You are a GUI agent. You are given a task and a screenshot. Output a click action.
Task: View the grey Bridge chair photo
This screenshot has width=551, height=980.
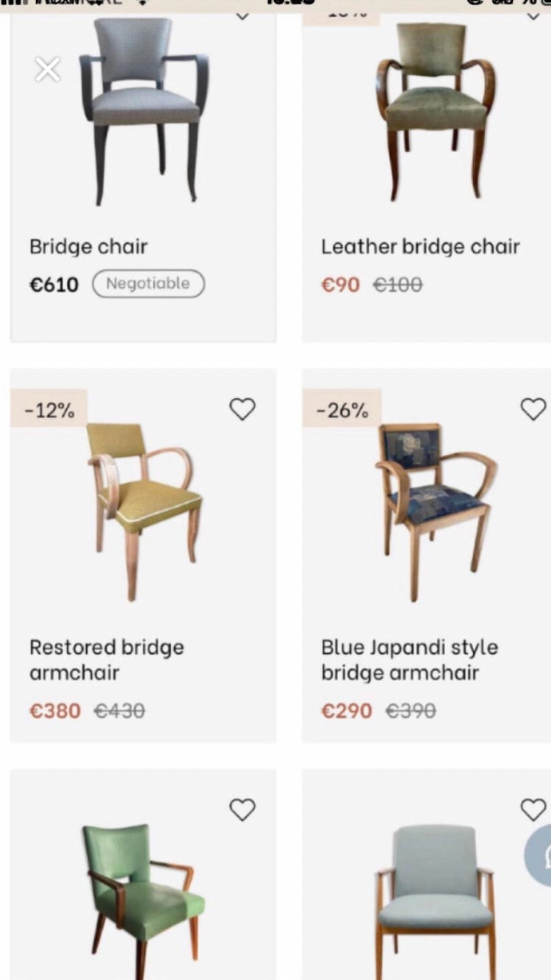tap(144, 110)
